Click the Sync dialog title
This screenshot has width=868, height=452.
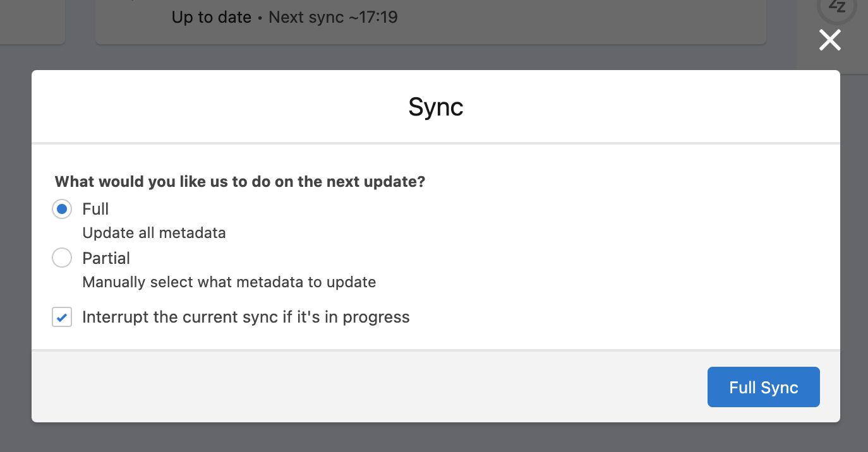(436, 107)
